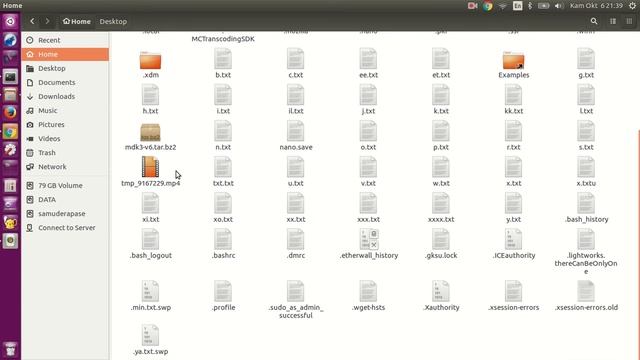This screenshot has height=360, width=640.
Task: Open the 79 GB Volume
Action: [65, 185]
